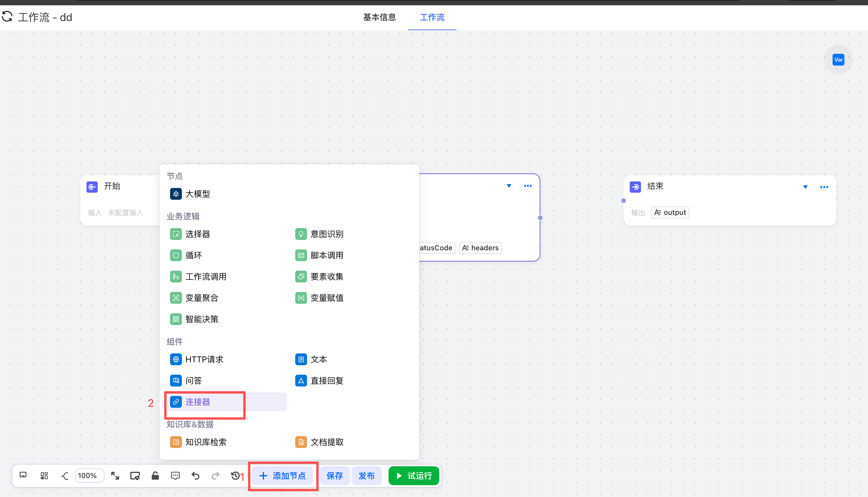Screen dimensions: 868x497
Task: Click the comment bubble toolbar icon
Action: pyautogui.click(x=175, y=475)
